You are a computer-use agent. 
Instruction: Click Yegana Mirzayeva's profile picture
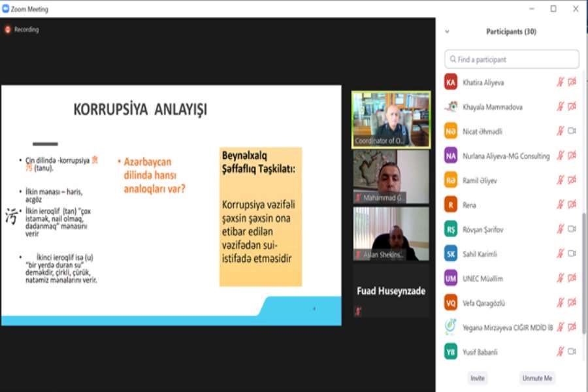pos(451,327)
